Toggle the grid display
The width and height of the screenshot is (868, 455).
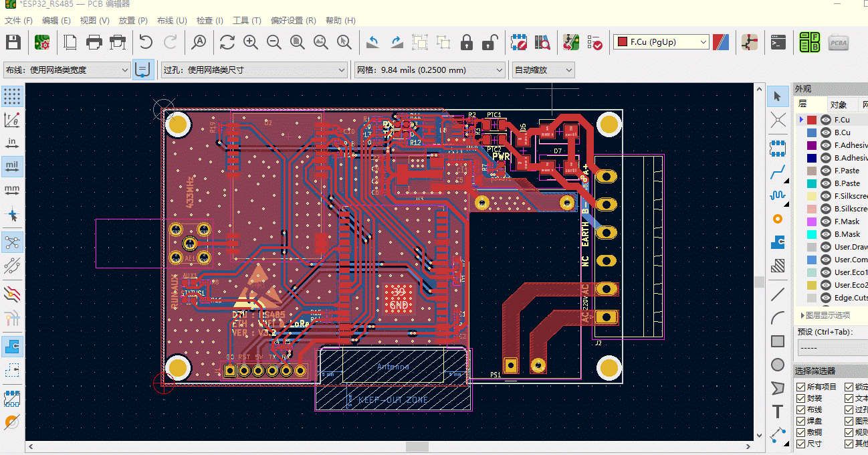click(x=12, y=96)
